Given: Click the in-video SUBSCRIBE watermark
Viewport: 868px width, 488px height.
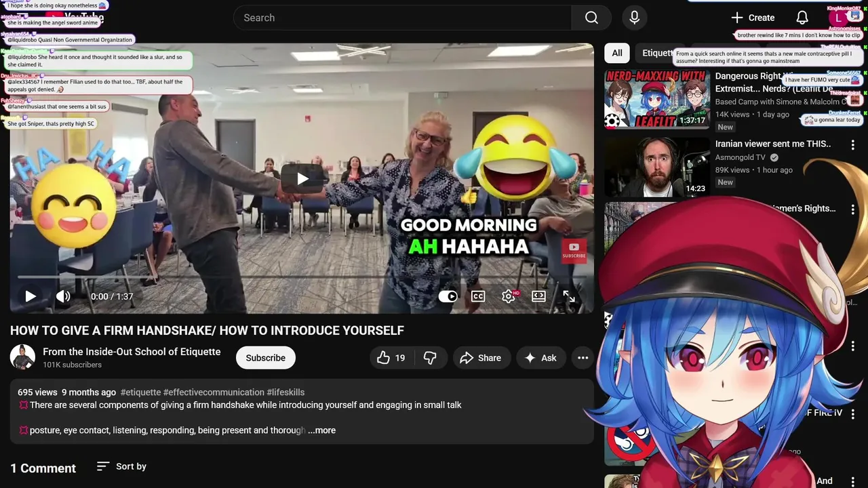Looking at the screenshot, I should pyautogui.click(x=574, y=250).
